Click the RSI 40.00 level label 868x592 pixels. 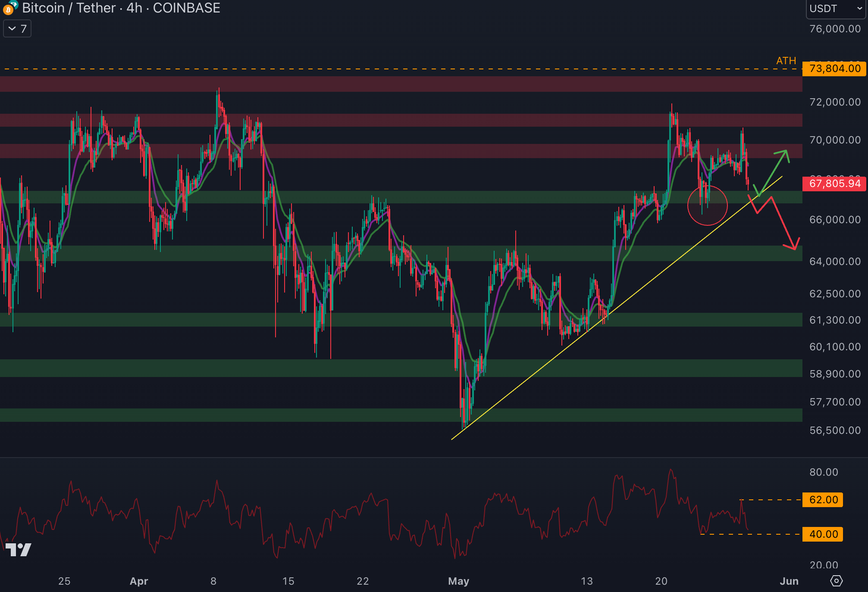click(x=823, y=534)
